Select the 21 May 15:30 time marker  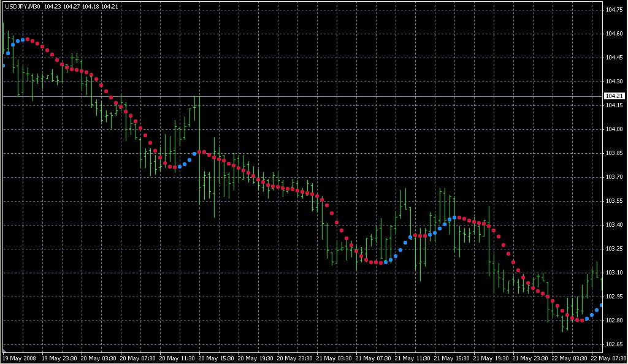pyautogui.click(x=452, y=358)
